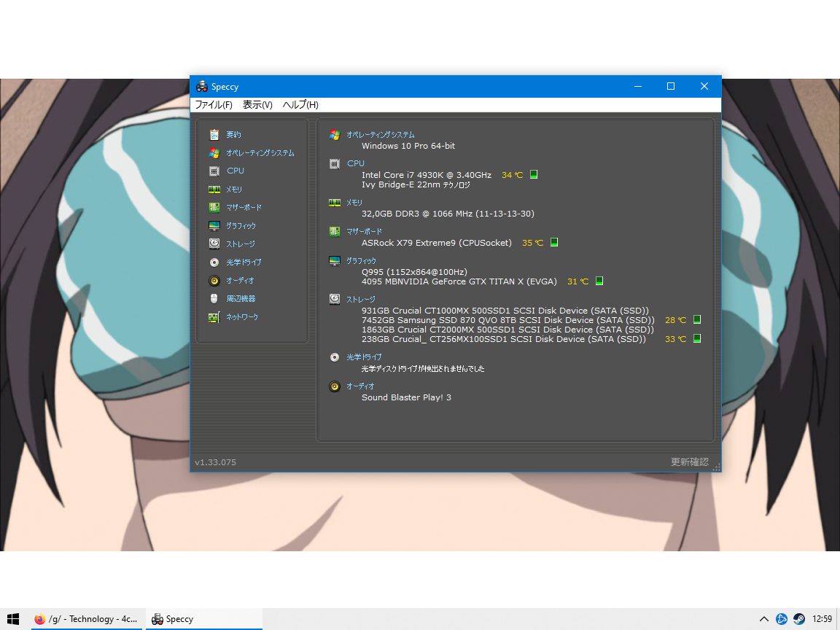840x630 pixels.
Task: Go to the マザーボード sidebar entry
Action: coord(244,207)
